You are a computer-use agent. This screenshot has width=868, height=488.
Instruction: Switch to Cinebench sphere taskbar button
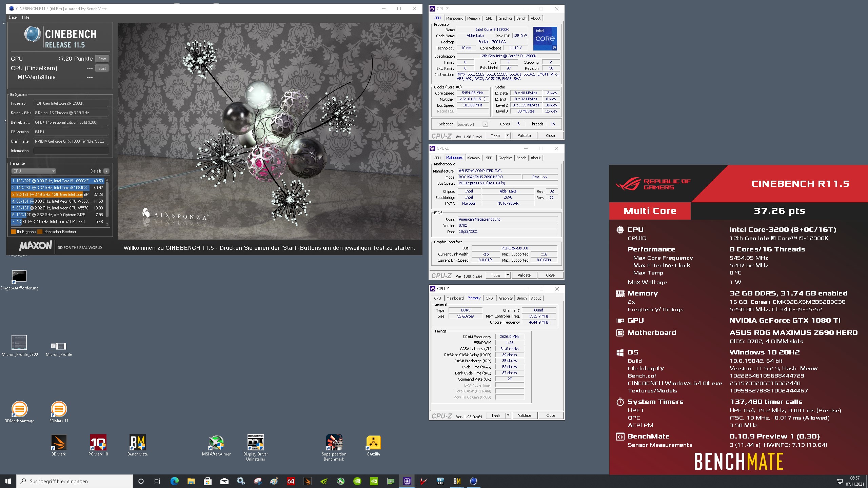473,481
